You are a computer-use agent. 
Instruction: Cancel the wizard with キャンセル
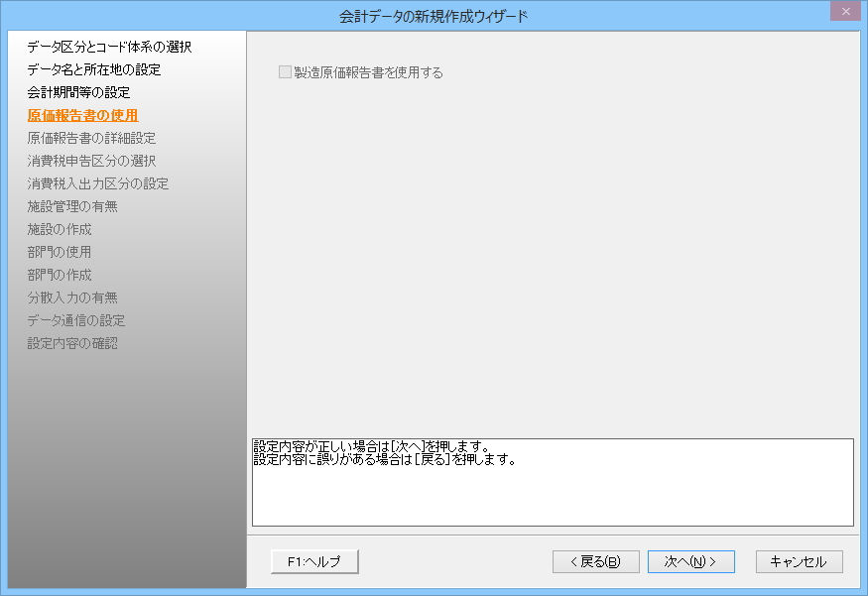pos(799,561)
